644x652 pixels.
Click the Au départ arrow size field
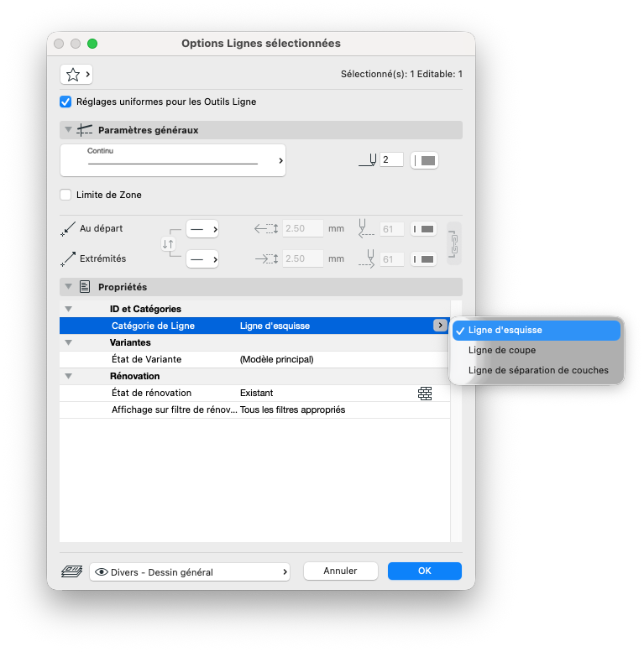303,229
